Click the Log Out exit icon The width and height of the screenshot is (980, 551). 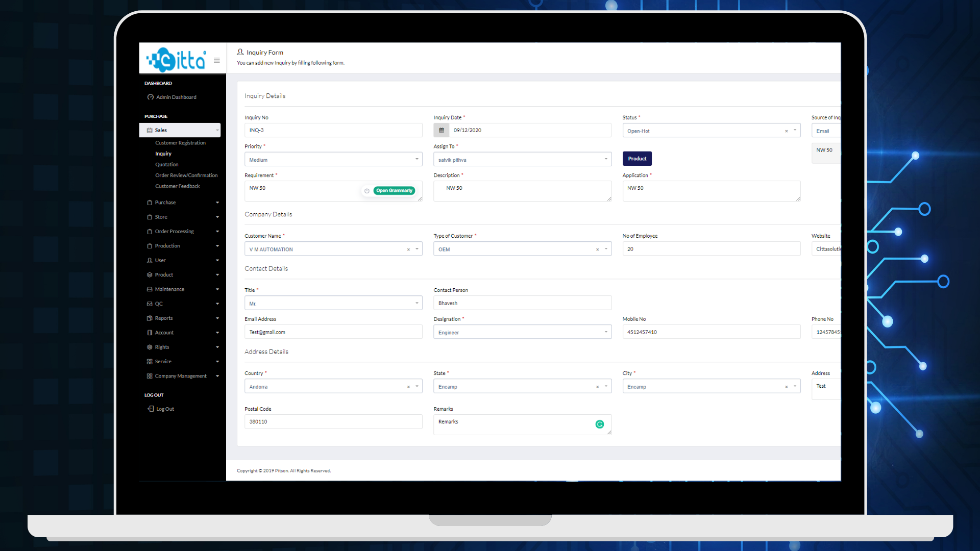(151, 409)
